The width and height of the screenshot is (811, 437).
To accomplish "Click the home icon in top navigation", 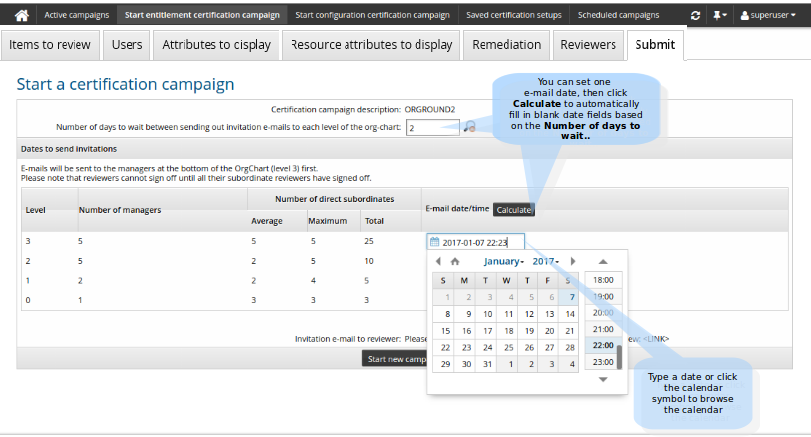I will (x=21, y=15).
